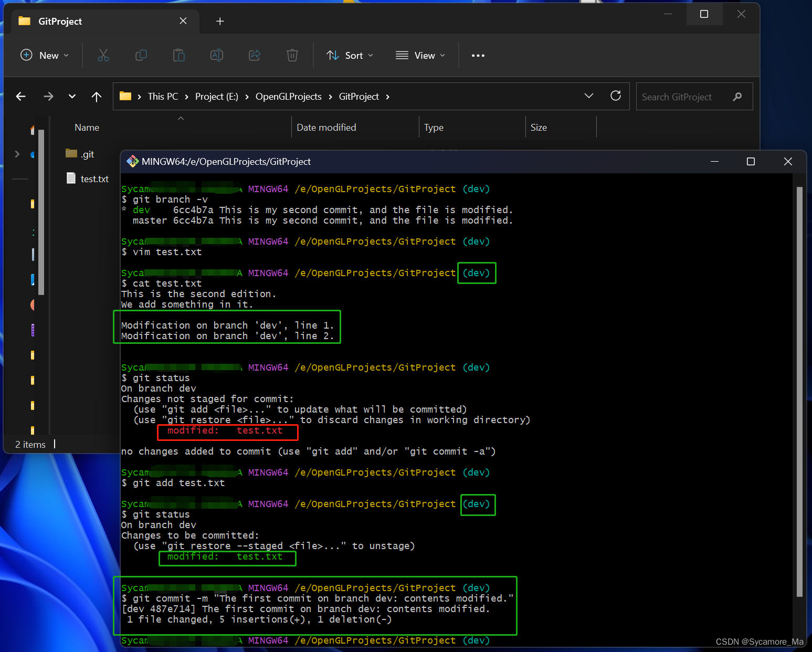Click the 'vim test.txt' command line
Viewport: 812px width, 652px height.
tap(162, 252)
